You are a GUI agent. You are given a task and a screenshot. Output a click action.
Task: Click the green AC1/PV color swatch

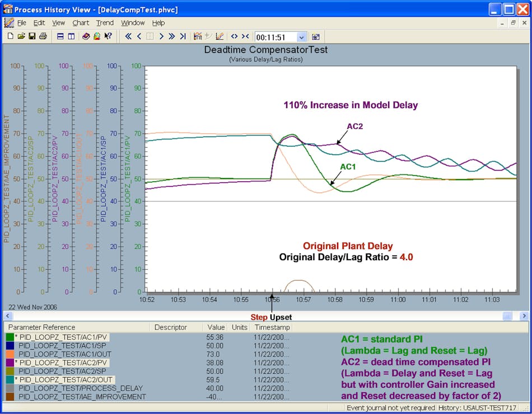[10, 337]
